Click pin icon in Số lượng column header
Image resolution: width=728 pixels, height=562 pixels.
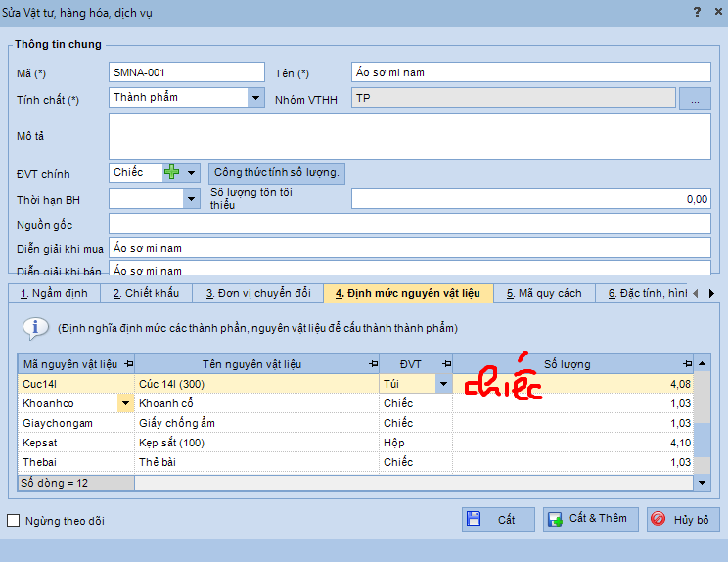pyautogui.click(x=687, y=364)
